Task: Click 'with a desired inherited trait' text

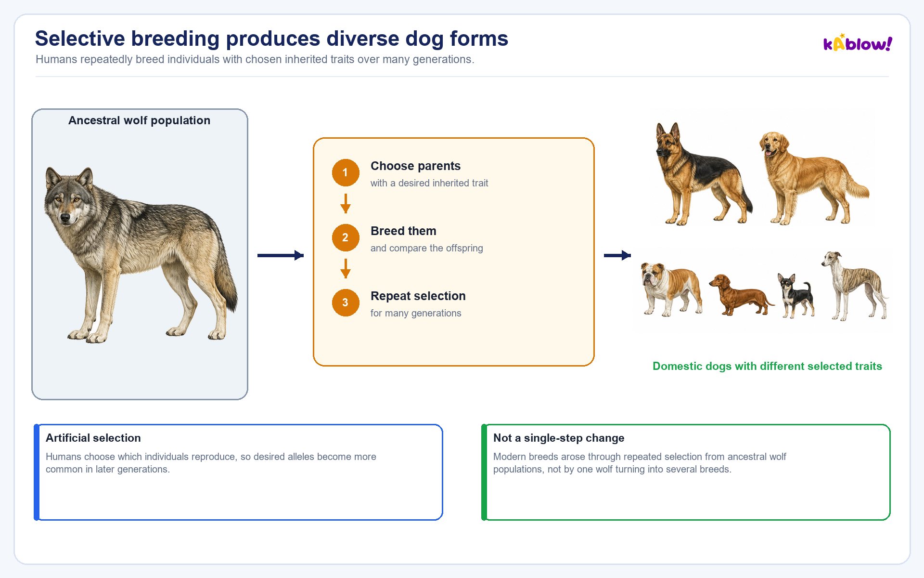Action: (x=429, y=183)
